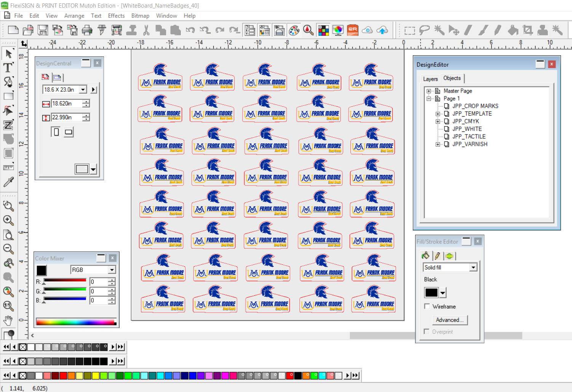
Task: Select the Eyedropper tool
Action: click(x=8, y=182)
